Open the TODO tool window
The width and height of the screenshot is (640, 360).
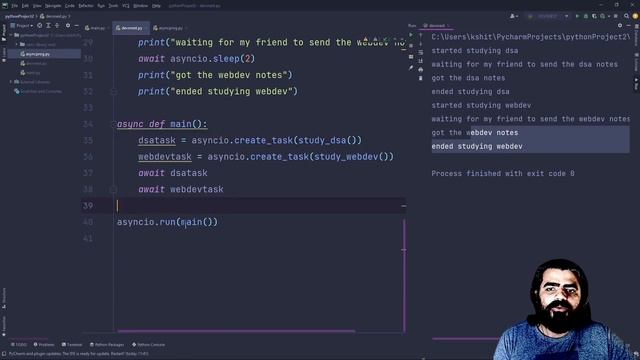[19, 345]
